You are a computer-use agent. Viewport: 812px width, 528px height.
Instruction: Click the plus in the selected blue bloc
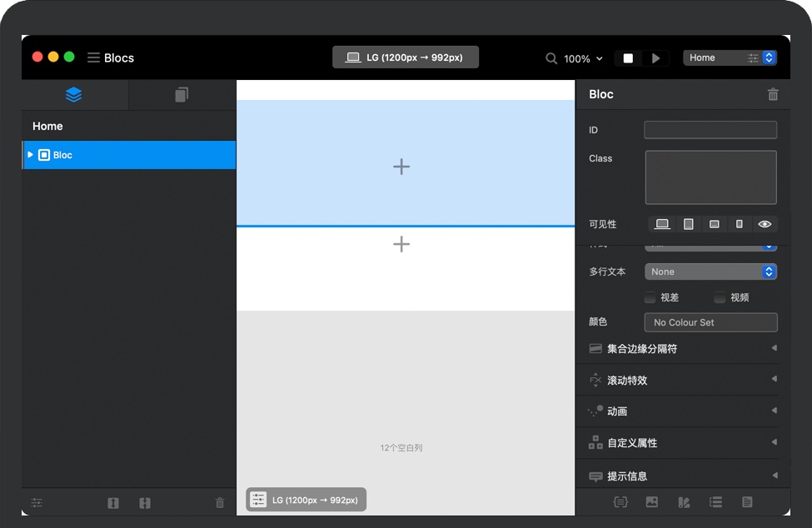pos(401,167)
